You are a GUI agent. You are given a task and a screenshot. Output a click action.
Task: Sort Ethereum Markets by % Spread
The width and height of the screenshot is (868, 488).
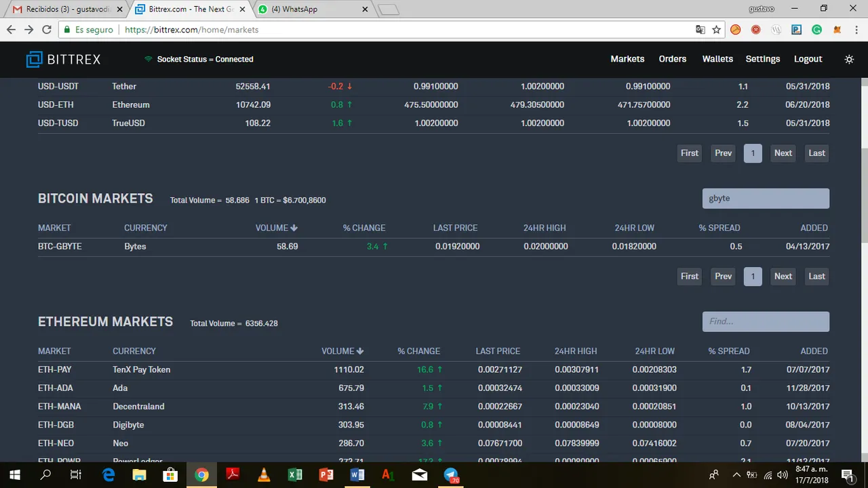[x=729, y=351]
